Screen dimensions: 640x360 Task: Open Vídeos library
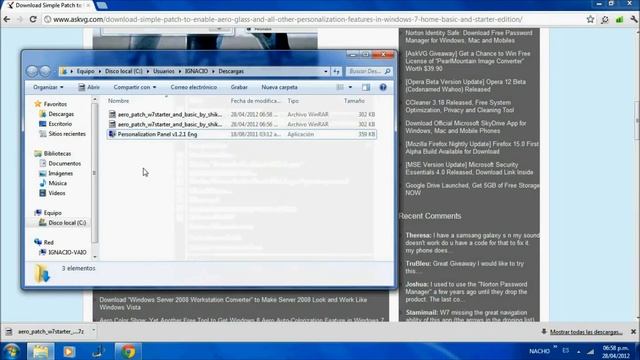(52, 193)
